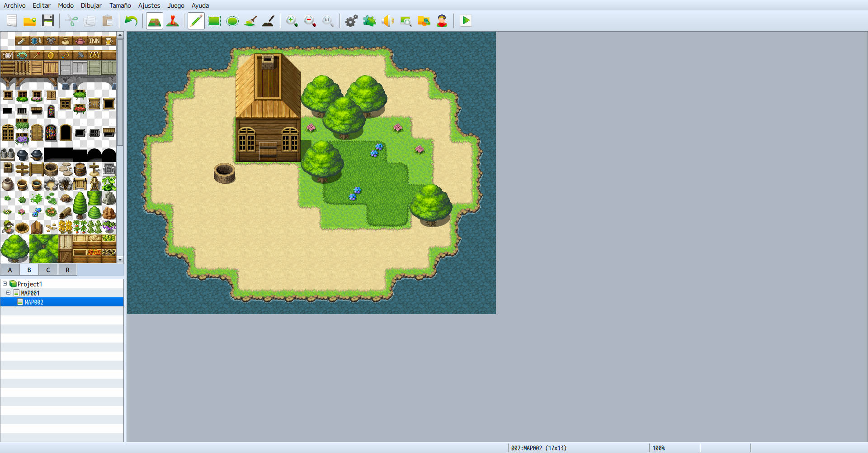Screen dimensions: 868x453
Task: Switch to tileset tab R
Action: [68, 270]
